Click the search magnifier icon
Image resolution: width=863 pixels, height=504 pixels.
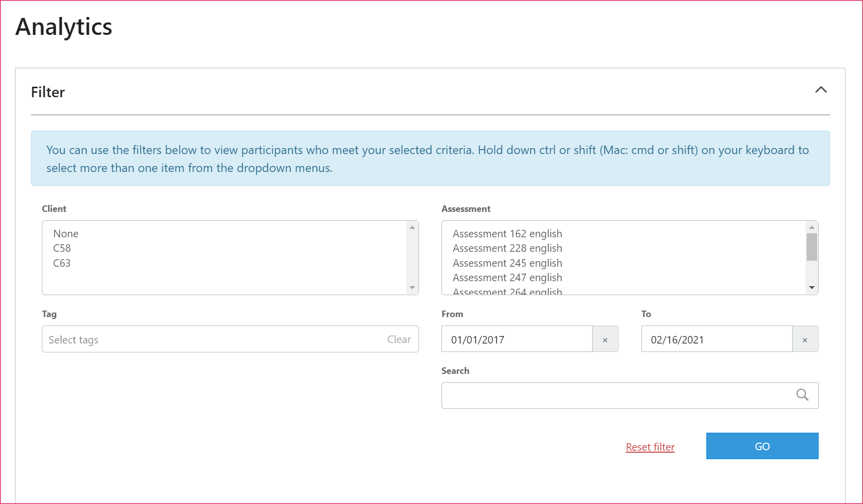point(802,395)
